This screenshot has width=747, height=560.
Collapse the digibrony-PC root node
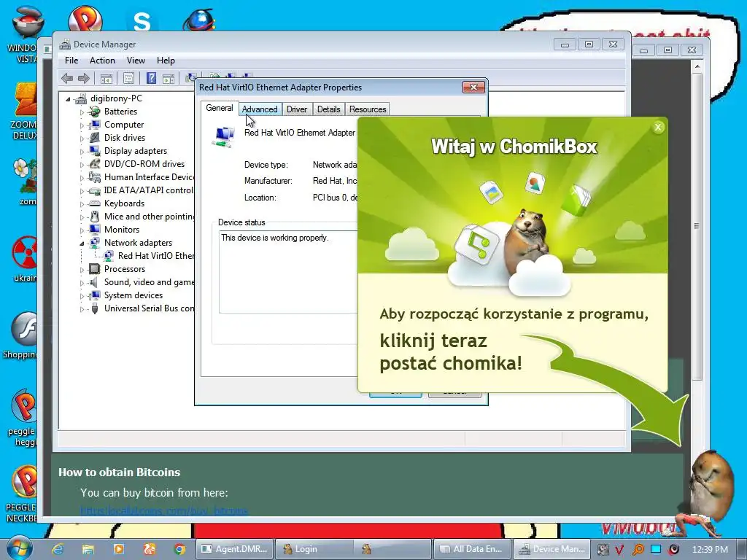(68, 99)
